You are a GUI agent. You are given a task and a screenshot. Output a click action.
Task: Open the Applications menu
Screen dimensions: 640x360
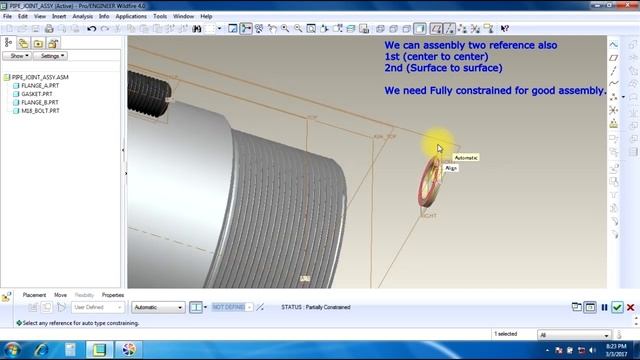tap(131, 16)
